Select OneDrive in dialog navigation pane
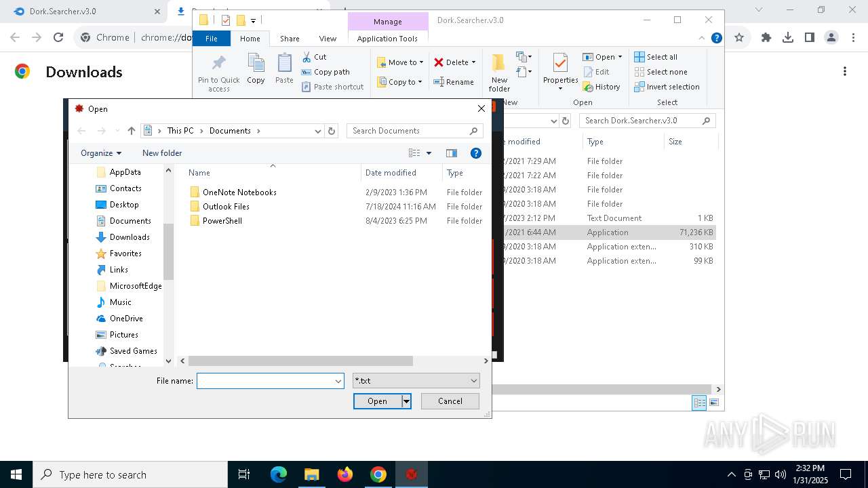The width and height of the screenshot is (868, 488). [126, 319]
